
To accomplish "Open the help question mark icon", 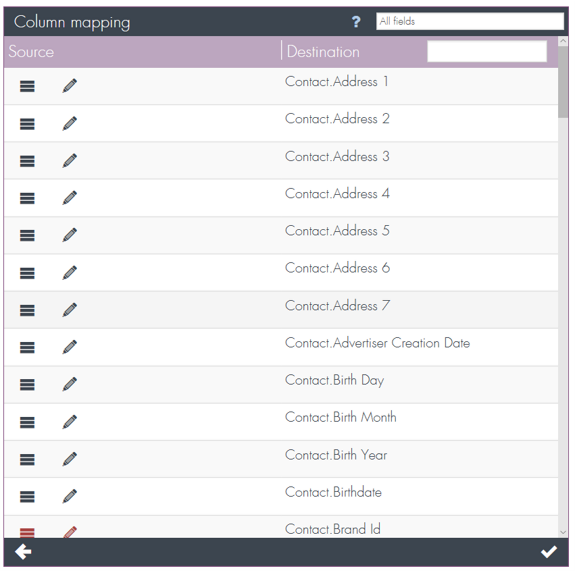I will (356, 22).
